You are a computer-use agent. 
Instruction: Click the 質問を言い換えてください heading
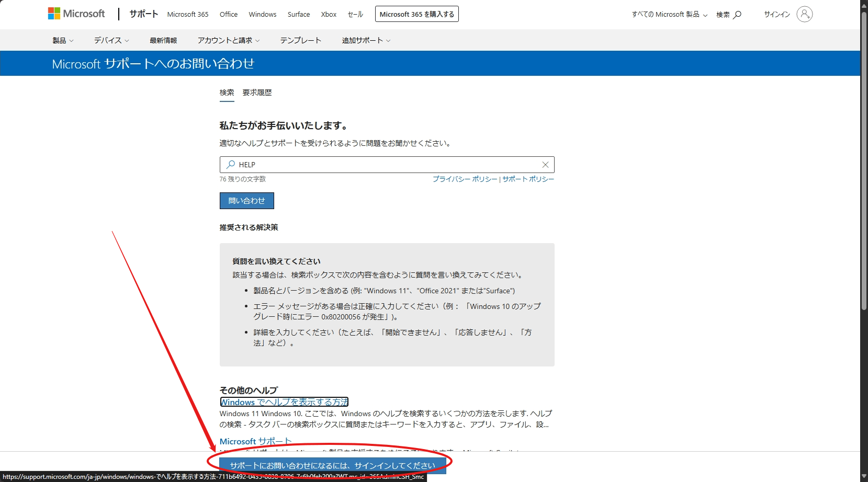(277, 261)
